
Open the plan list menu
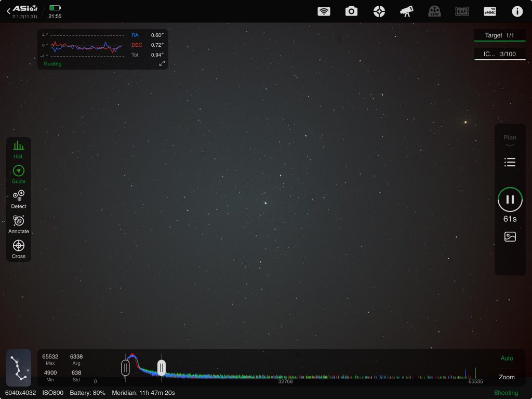click(510, 163)
